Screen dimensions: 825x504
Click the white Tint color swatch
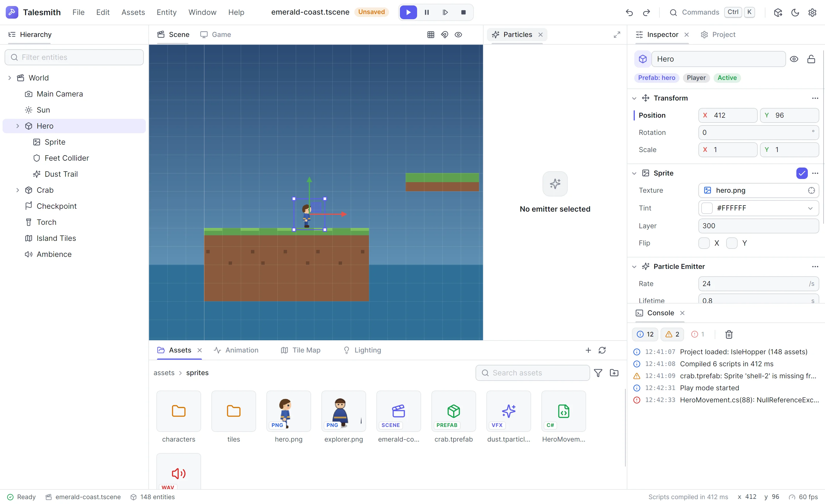707,208
